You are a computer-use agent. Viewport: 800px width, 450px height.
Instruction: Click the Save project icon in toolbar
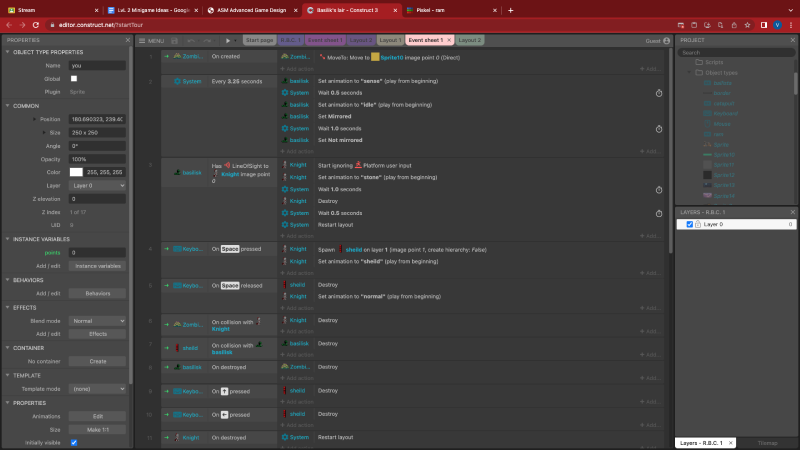(x=175, y=41)
